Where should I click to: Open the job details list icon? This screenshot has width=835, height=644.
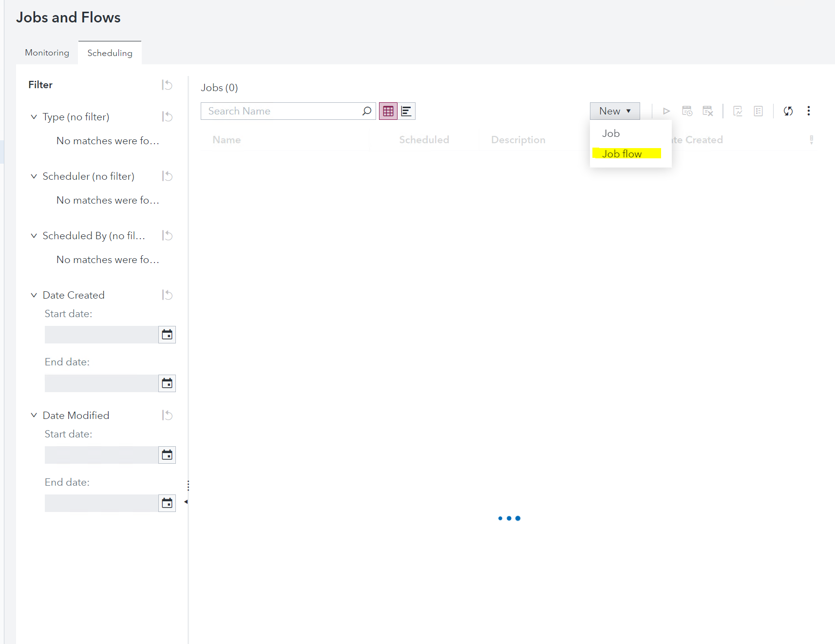pos(758,111)
